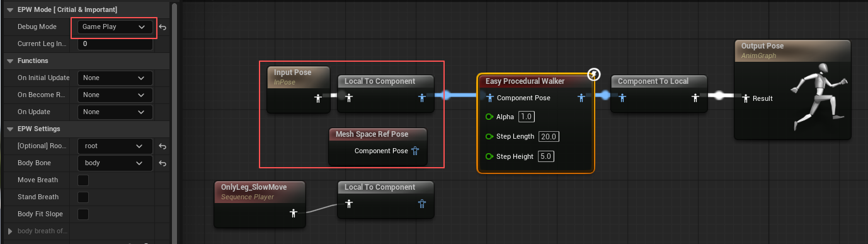The image size is (868, 244).
Task: Collapse the Functions section
Action: click(x=9, y=61)
